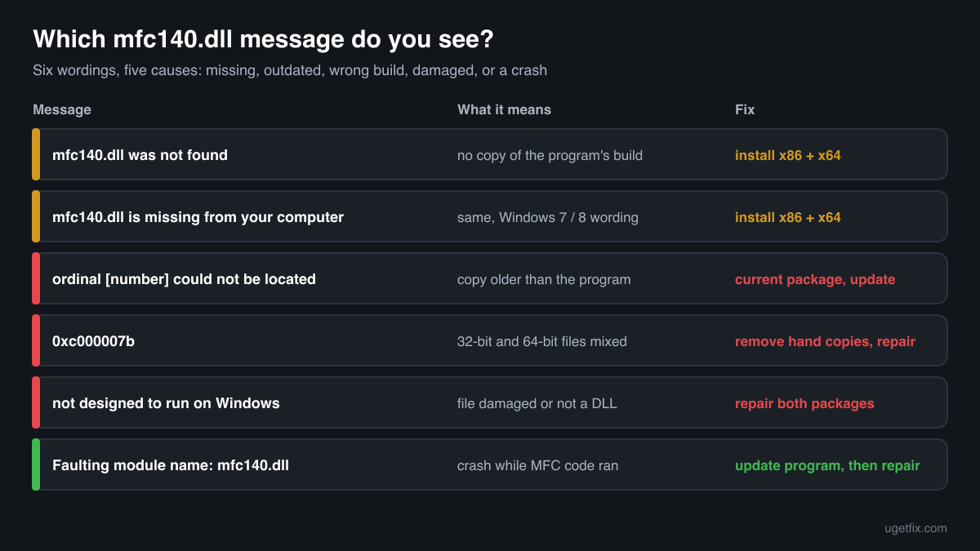
Task: Click 'remove hand copies, repair' fix text
Action: coord(825,341)
